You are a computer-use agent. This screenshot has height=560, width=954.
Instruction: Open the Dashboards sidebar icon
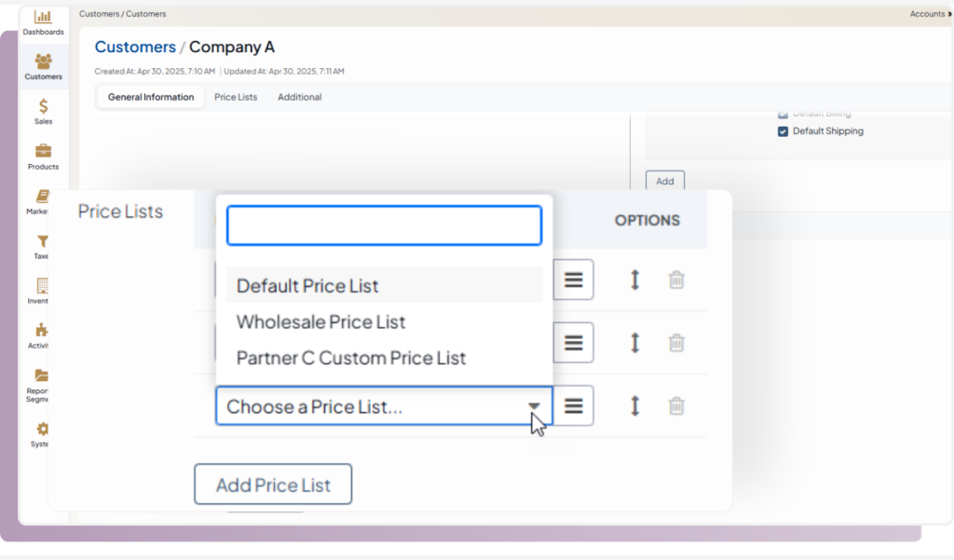pyautogui.click(x=43, y=17)
